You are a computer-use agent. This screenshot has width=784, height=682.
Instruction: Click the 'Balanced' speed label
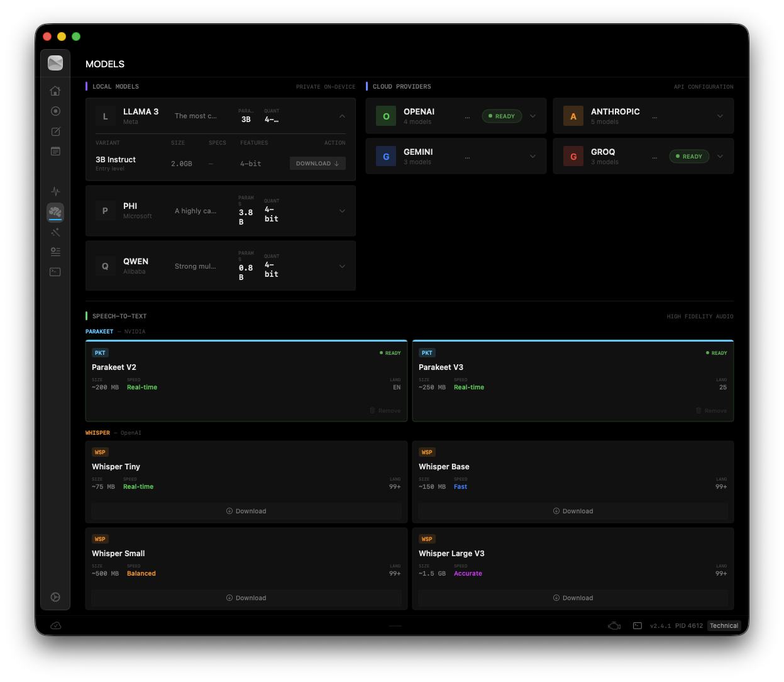141,574
